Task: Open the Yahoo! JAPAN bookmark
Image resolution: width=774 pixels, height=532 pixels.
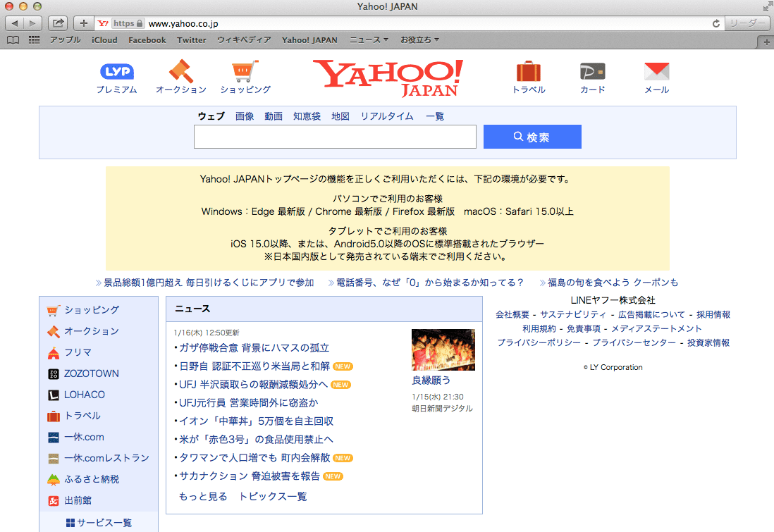Action: pyautogui.click(x=309, y=40)
